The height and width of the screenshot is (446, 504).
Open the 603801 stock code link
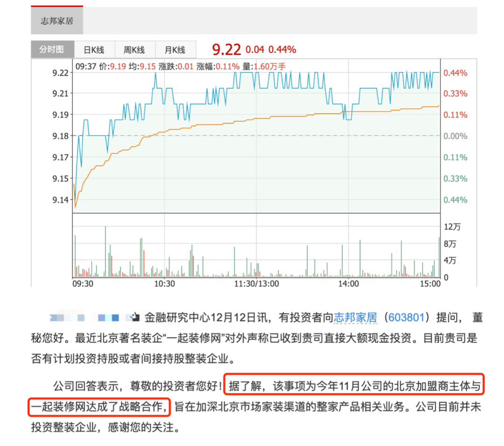[406, 318]
